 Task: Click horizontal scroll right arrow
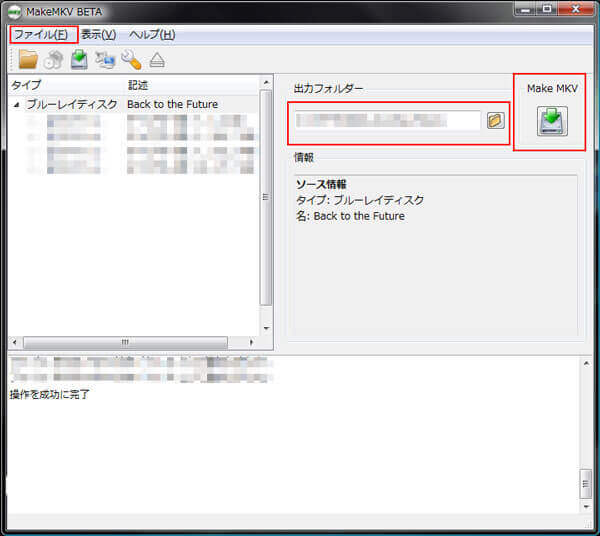pyautogui.click(x=251, y=342)
